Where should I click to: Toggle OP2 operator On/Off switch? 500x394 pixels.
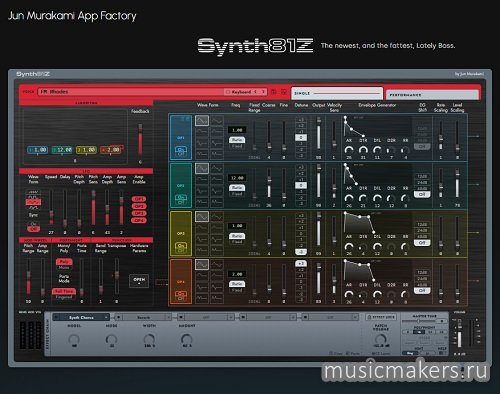181,199
